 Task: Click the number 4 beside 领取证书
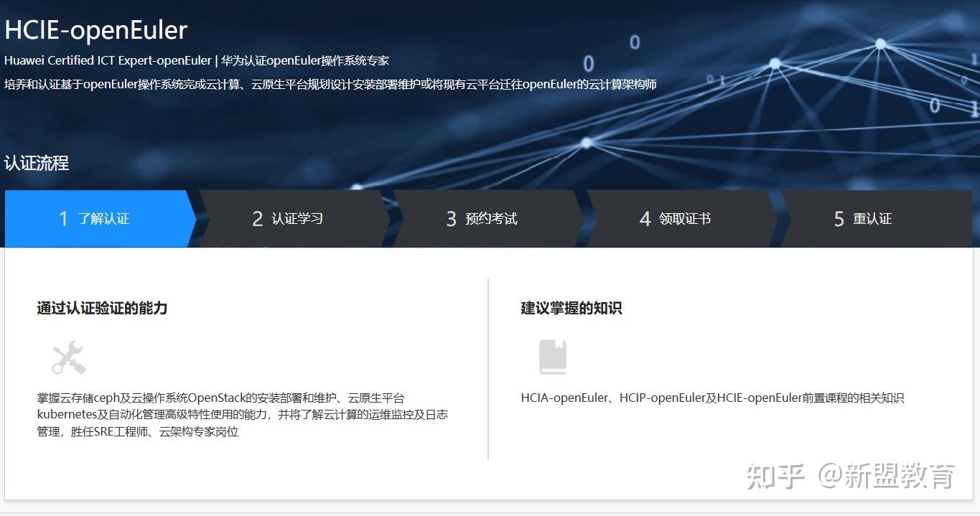[x=644, y=219]
